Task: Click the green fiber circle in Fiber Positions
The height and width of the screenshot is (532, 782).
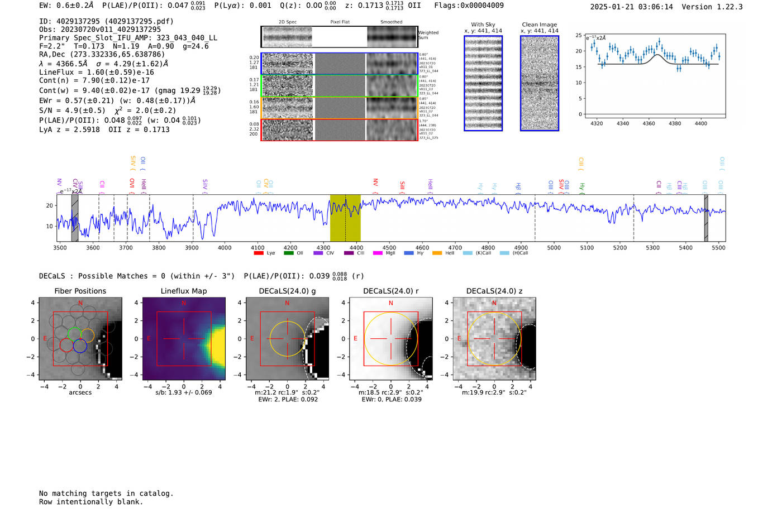Action: tap(74, 334)
